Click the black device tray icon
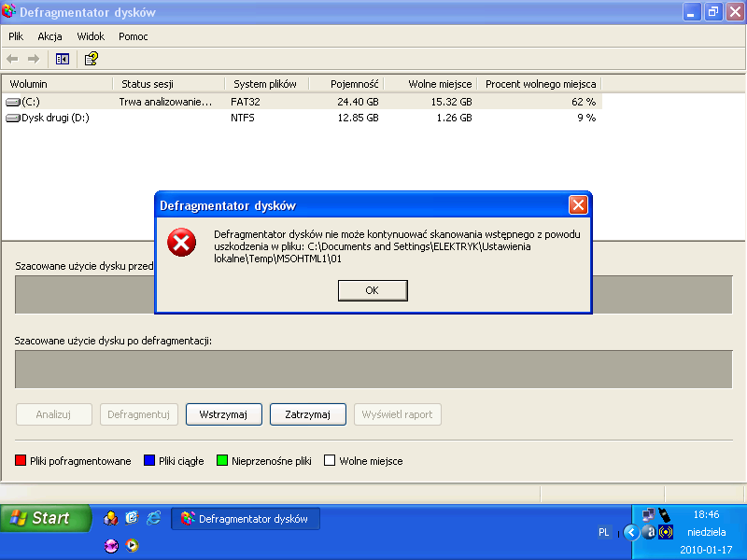Image resolution: width=747 pixels, height=560 pixels. 665,515
